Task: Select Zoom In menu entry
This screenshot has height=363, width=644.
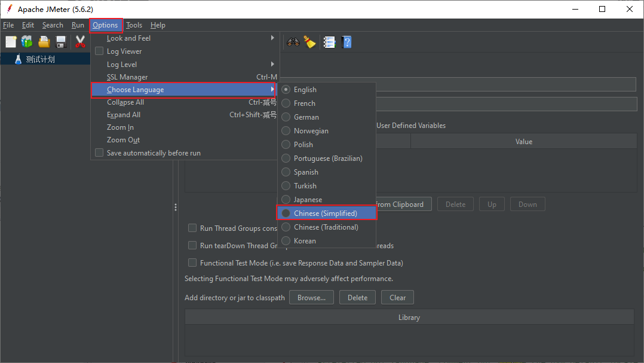Action: [x=185, y=127]
